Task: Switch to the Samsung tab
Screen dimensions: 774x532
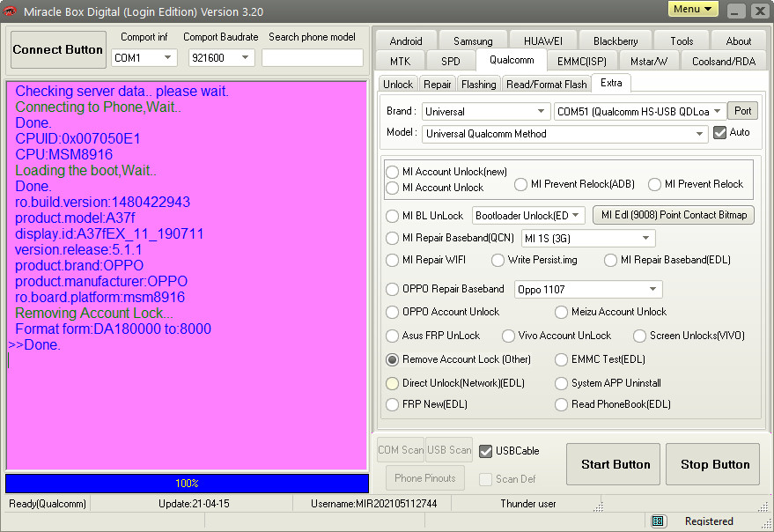Action: coord(473,41)
